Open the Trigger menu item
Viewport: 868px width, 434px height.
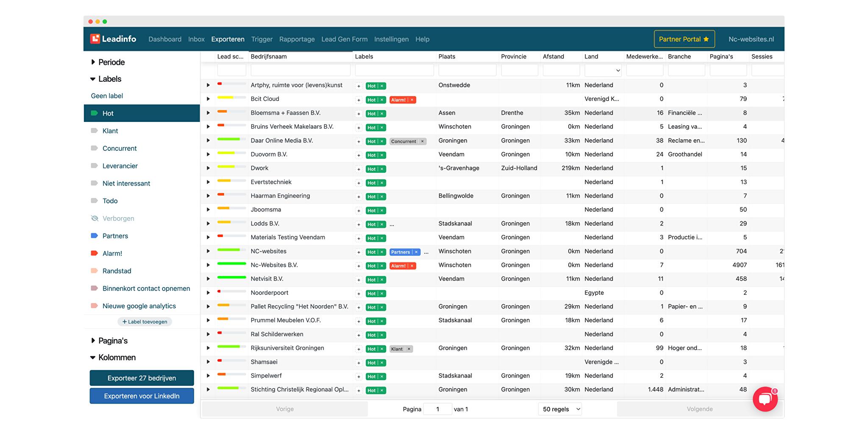point(262,39)
